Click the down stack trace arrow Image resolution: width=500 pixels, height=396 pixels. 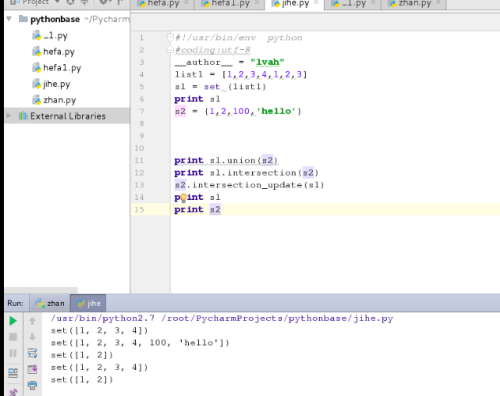(32, 337)
